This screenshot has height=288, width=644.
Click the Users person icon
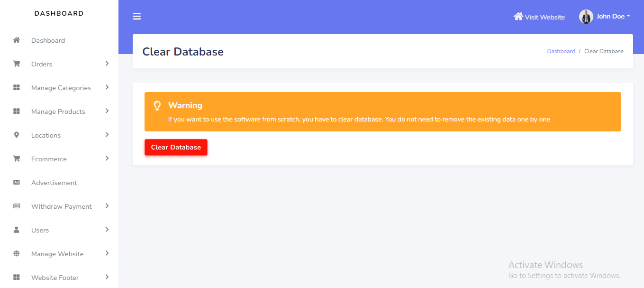[x=17, y=230]
